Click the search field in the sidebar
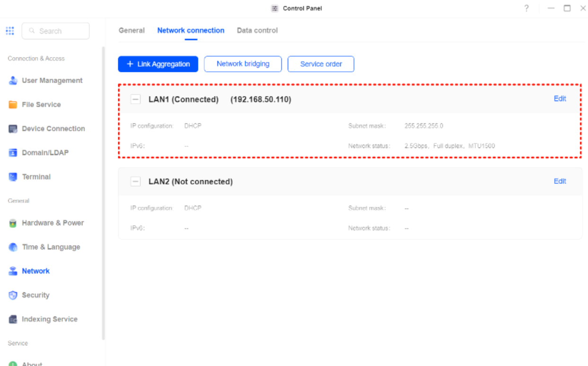Screen dimensions: 588x366 pos(55,30)
